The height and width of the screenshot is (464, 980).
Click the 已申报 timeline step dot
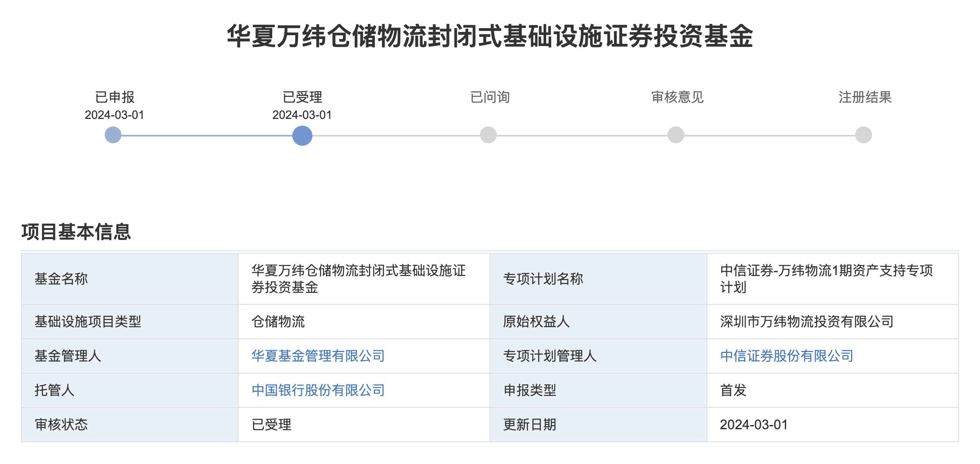[x=113, y=135]
